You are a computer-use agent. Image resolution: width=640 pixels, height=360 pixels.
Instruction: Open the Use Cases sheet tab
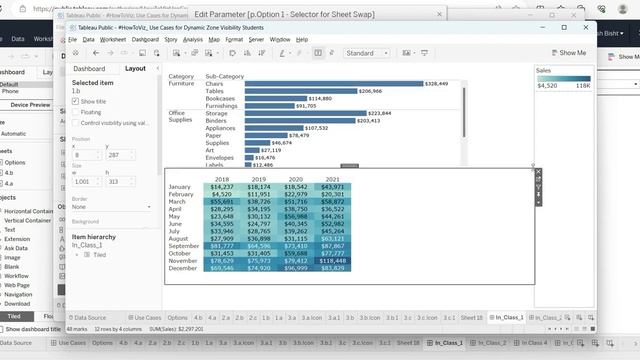(x=145, y=318)
